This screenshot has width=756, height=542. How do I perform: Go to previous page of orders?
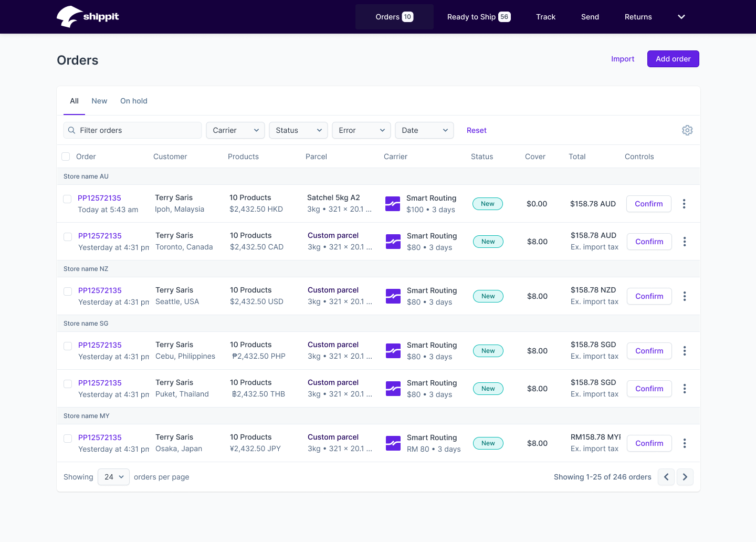point(666,477)
